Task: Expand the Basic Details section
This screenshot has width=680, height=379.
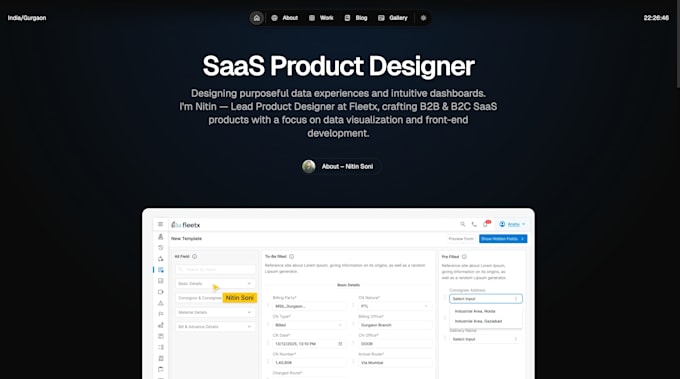Action: (x=216, y=284)
